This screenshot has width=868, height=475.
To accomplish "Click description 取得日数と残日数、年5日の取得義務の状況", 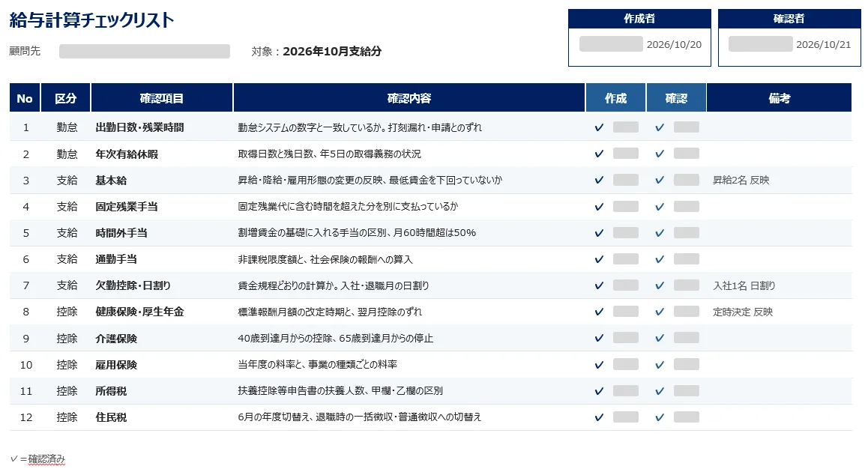I will pos(329,154).
